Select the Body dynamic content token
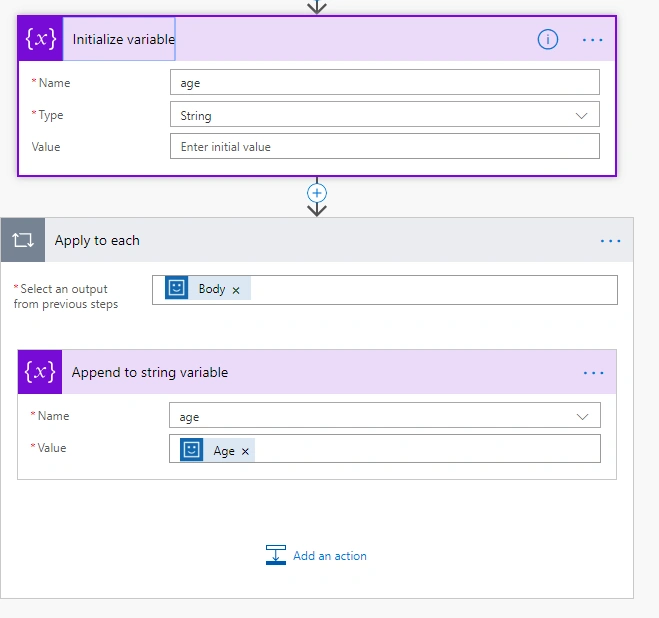The height and width of the screenshot is (618, 659). point(208,288)
